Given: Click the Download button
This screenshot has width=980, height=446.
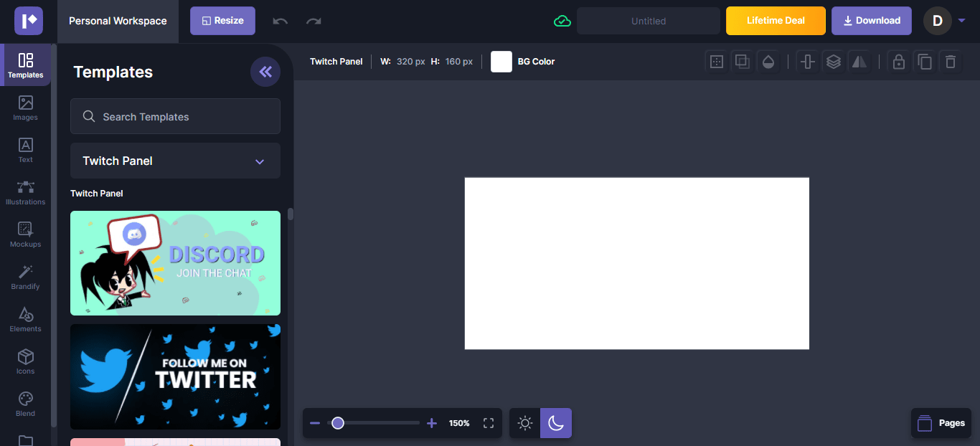Looking at the screenshot, I should click(x=871, y=21).
